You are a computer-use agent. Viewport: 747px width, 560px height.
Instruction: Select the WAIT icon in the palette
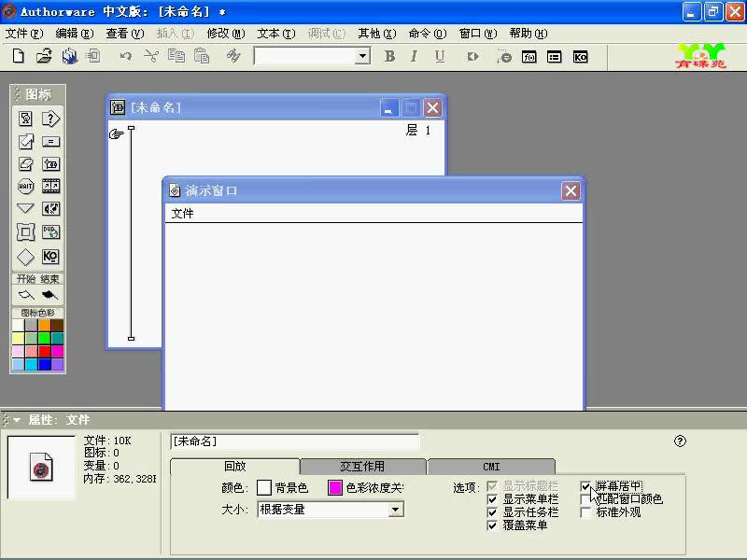pos(26,186)
